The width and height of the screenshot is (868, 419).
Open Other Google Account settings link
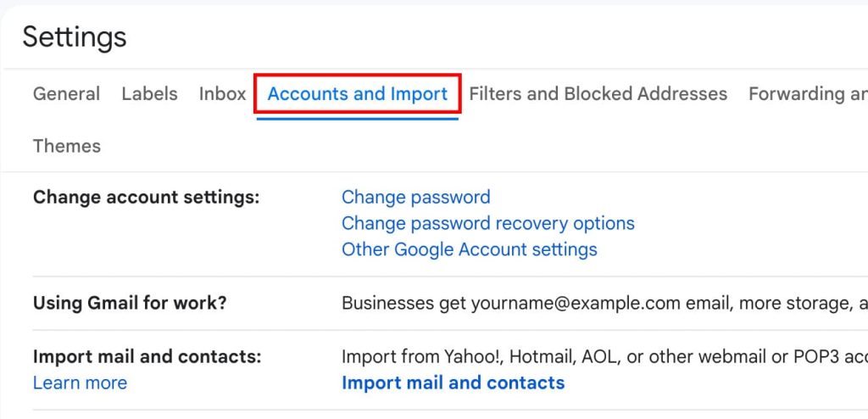pos(469,250)
